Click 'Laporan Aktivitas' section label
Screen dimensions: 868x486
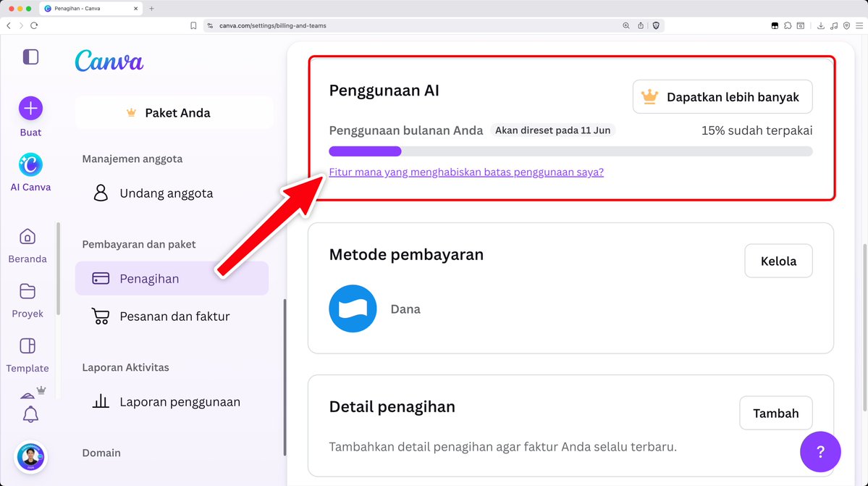pos(126,367)
